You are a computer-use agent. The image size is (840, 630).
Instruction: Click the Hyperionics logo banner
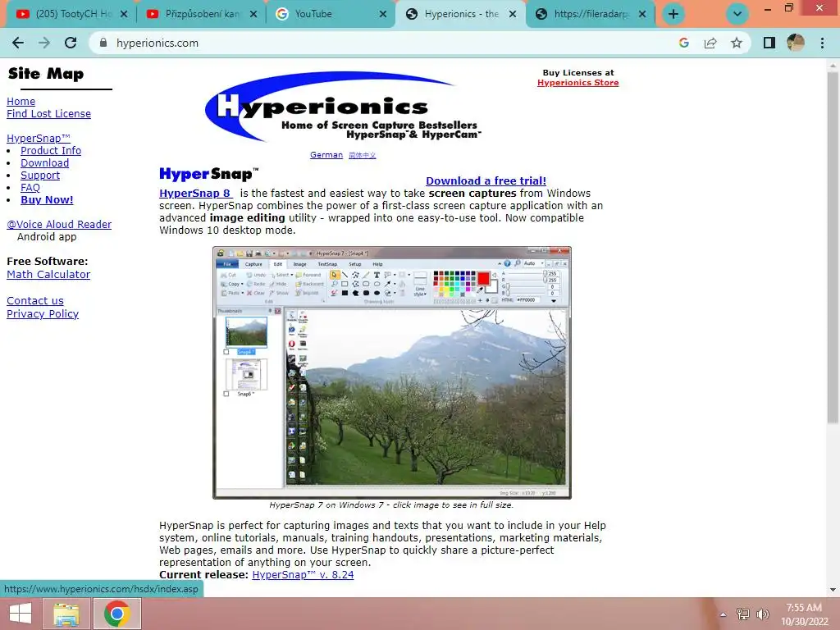[x=343, y=107]
